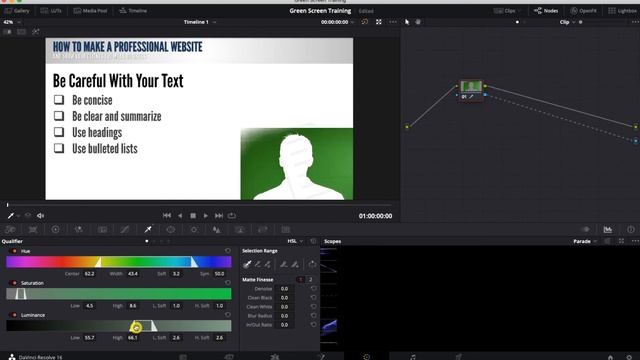The image size is (640, 360).
Task: Open the Media Pool panel
Action: tap(90, 11)
